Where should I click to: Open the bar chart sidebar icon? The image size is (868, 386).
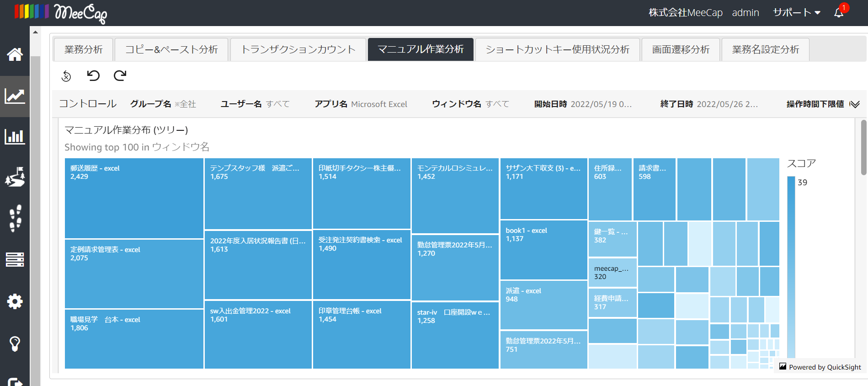click(x=15, y=136)
